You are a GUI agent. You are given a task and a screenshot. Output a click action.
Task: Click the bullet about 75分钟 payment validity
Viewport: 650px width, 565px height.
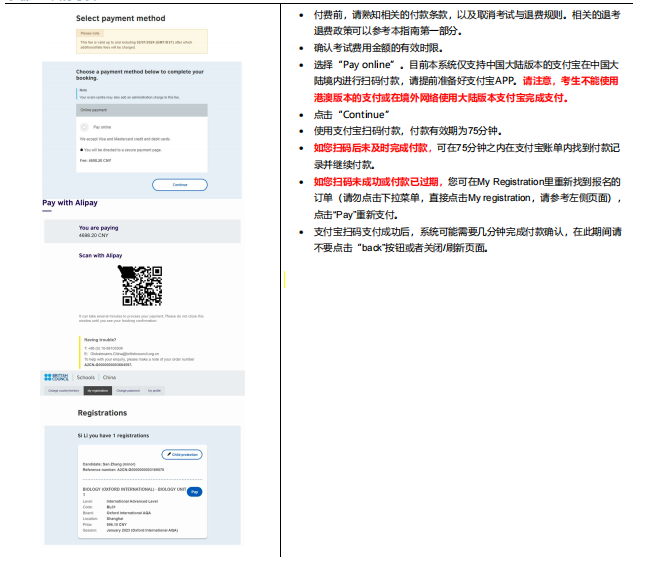point(408,131)
